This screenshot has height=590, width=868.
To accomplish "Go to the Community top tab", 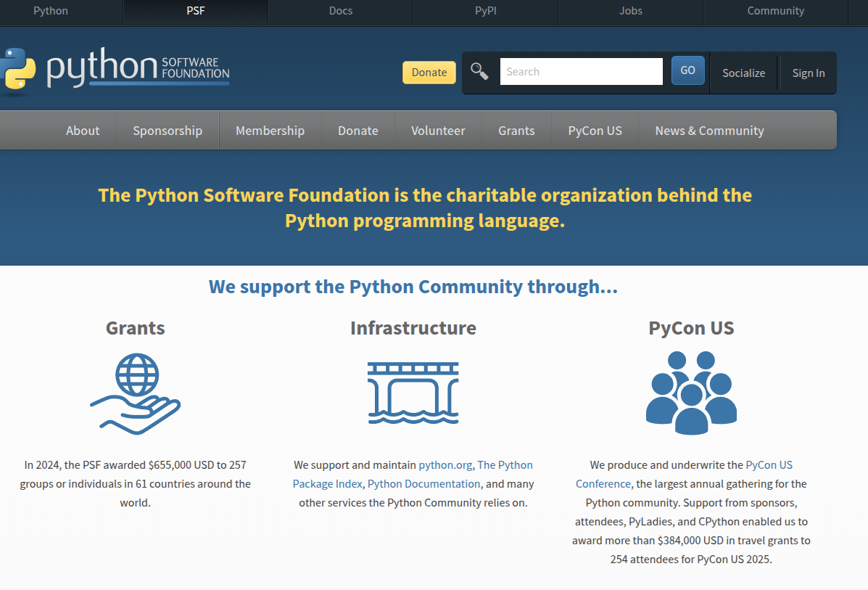I will [775, 11].
